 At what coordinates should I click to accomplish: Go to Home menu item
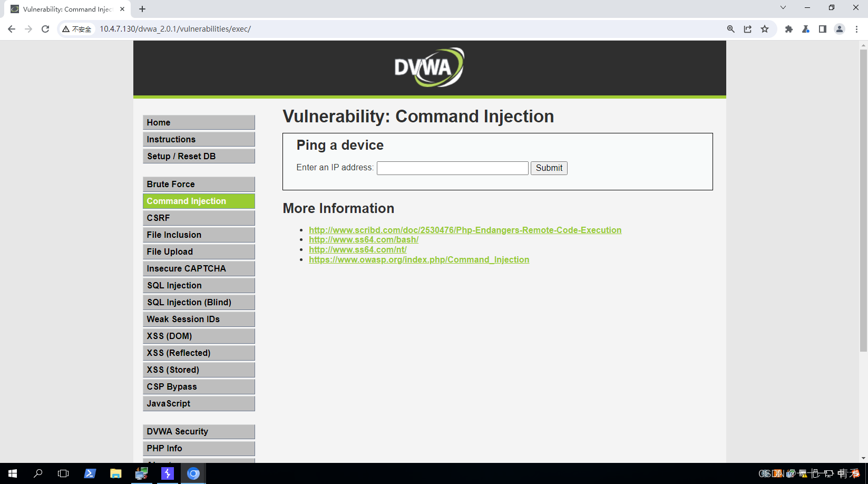click(199, 122)
